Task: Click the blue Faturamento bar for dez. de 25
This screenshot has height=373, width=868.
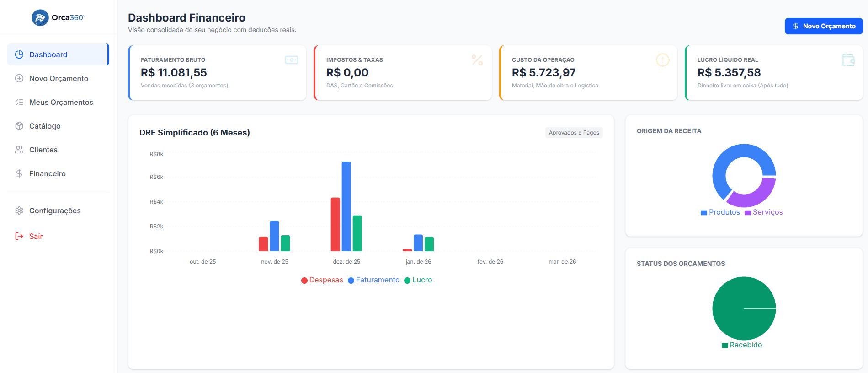Action: coord(346,206)
